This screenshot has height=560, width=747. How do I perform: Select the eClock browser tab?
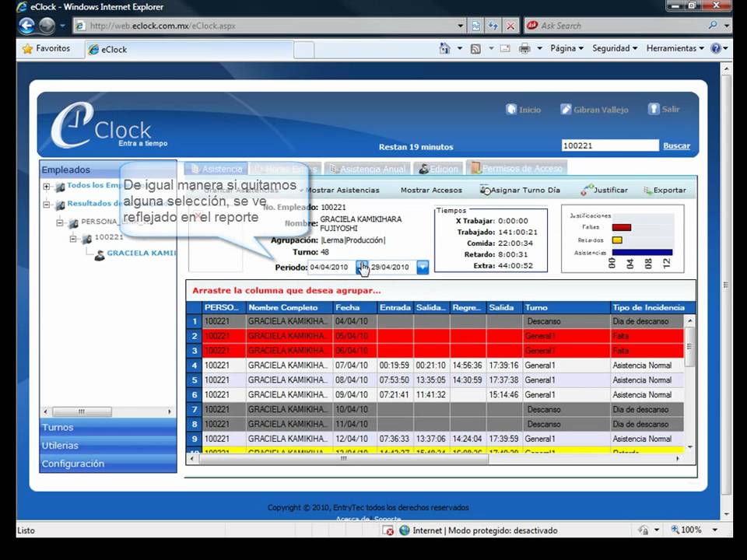[x=189, y=50]
